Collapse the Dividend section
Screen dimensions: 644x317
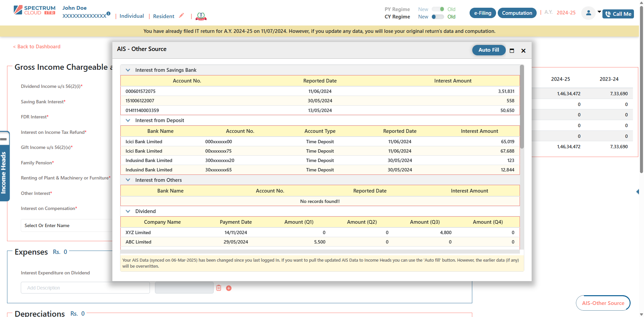click(x=128, y=211)
